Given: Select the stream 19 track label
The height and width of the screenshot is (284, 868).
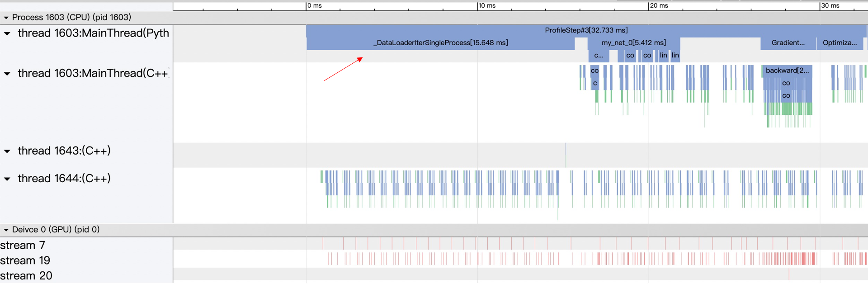Looking at the screenshot, I should (25, 260).
